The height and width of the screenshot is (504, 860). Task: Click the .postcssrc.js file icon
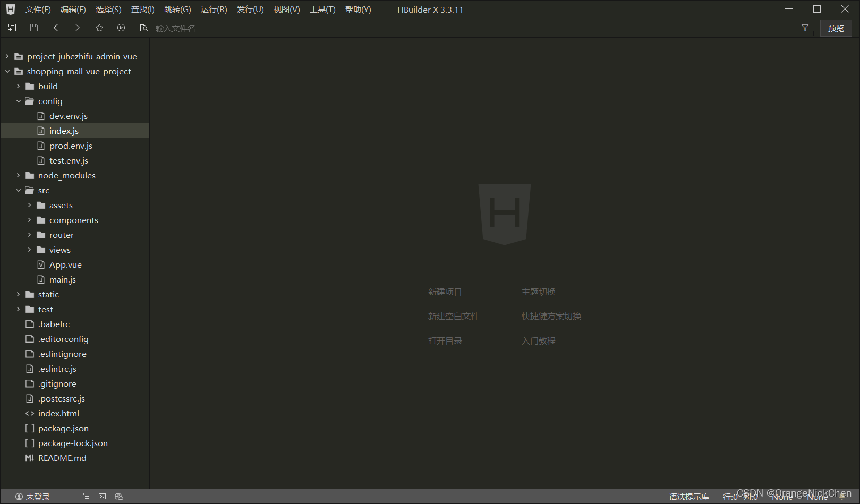[30, 398]
